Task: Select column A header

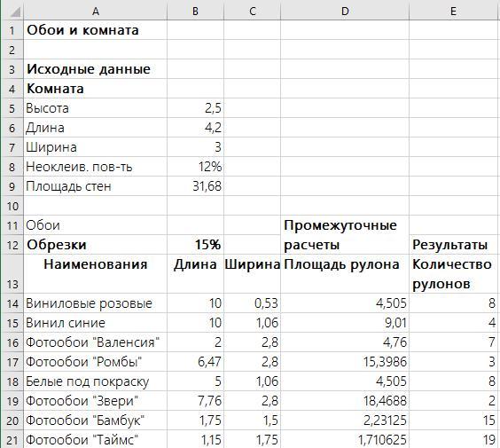Action: tap(96, 12)
